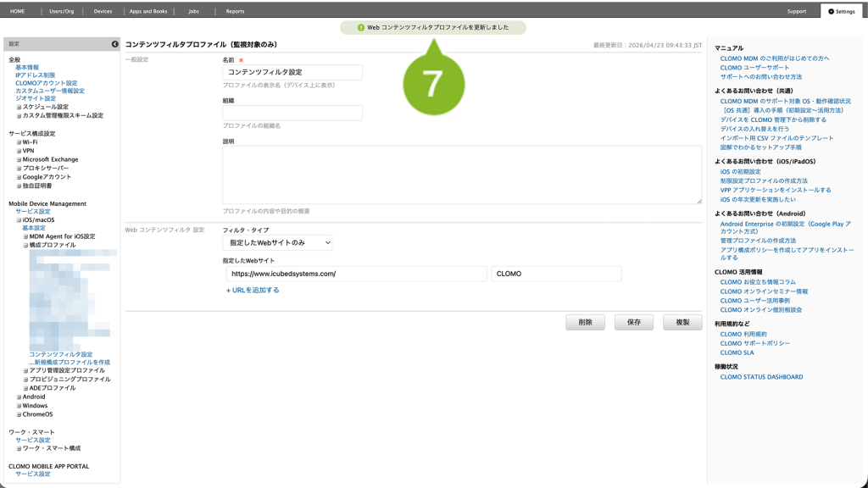Switch to the Apps and Books tab
This screenshot has height=488, width=868.
147,11
